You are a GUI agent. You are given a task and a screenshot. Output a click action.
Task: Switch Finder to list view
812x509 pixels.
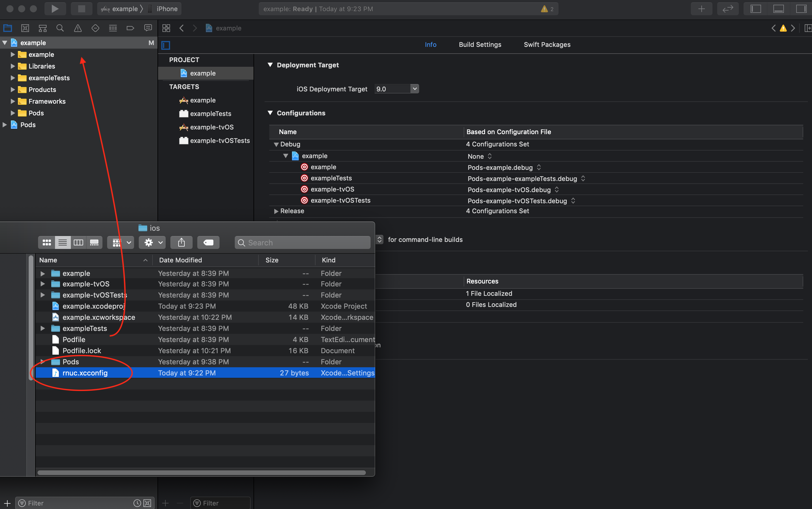63,242
